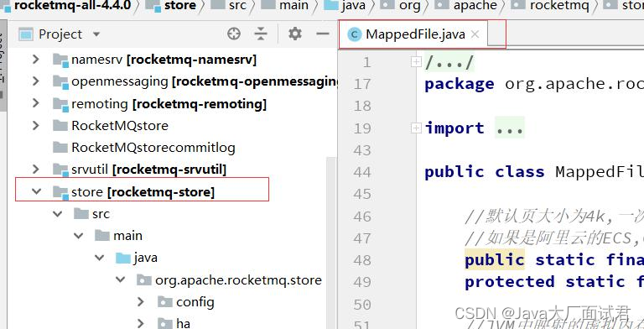Expand the RocketMQstore folder
Viewport: 644px width, 329px height.
click(36, 125)
